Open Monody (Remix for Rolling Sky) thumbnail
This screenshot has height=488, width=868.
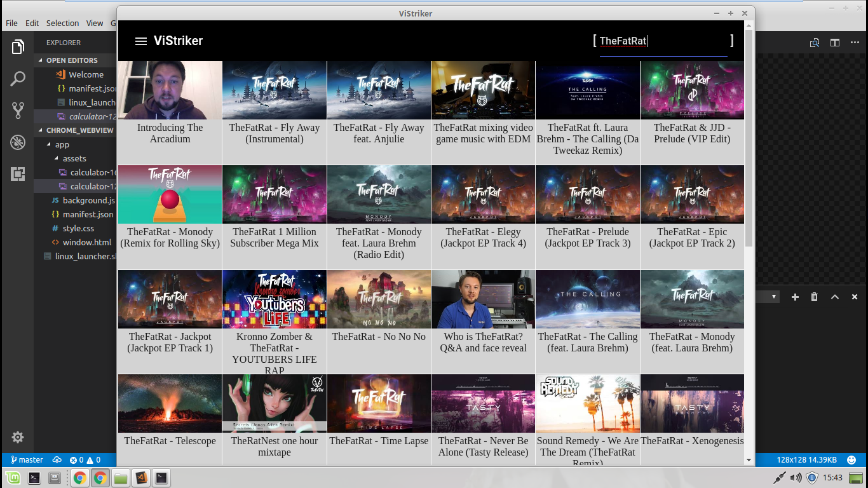click(170, 194)
